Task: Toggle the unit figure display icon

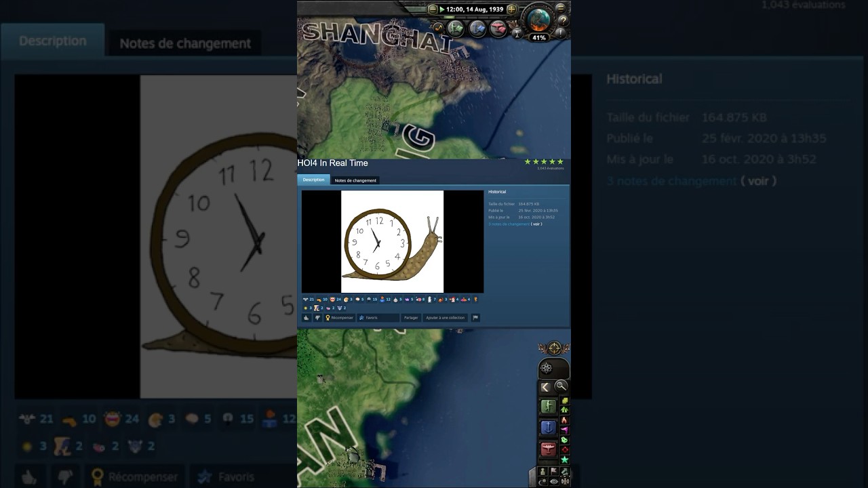Action: 543,472
